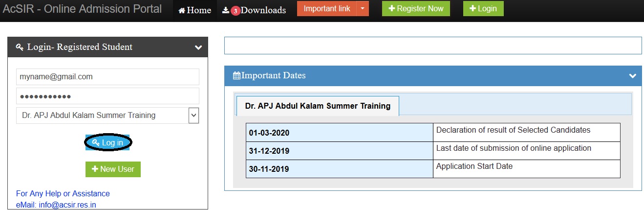Collapse the Important Dates panel
The width and height of the screenshot is (644, 210).
pyautogui.click(x=632, y=76)
